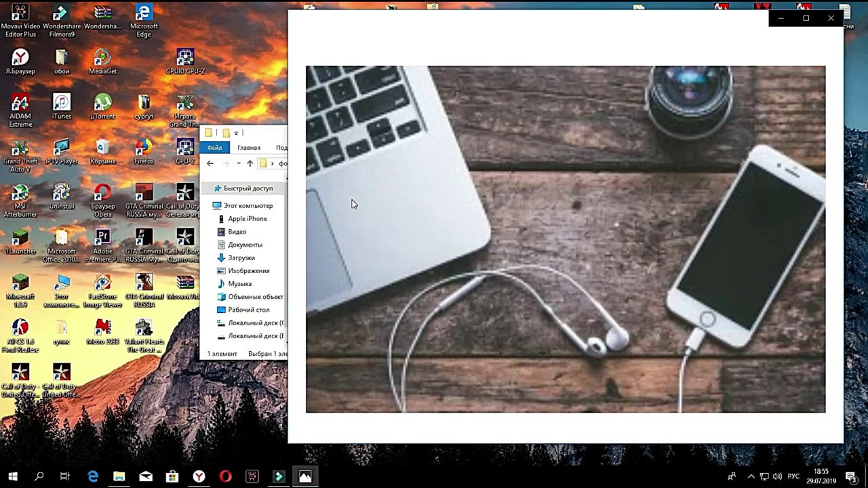Image resolution: width=868 pixels, height=488 pixels.
Task: Select the TLauncher desktop icon
Action: 20,242
